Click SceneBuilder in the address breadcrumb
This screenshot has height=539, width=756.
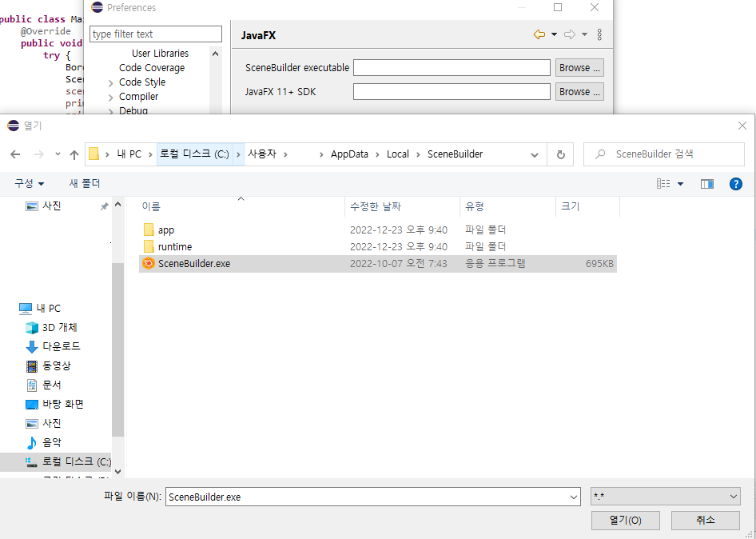coord(456,154)
